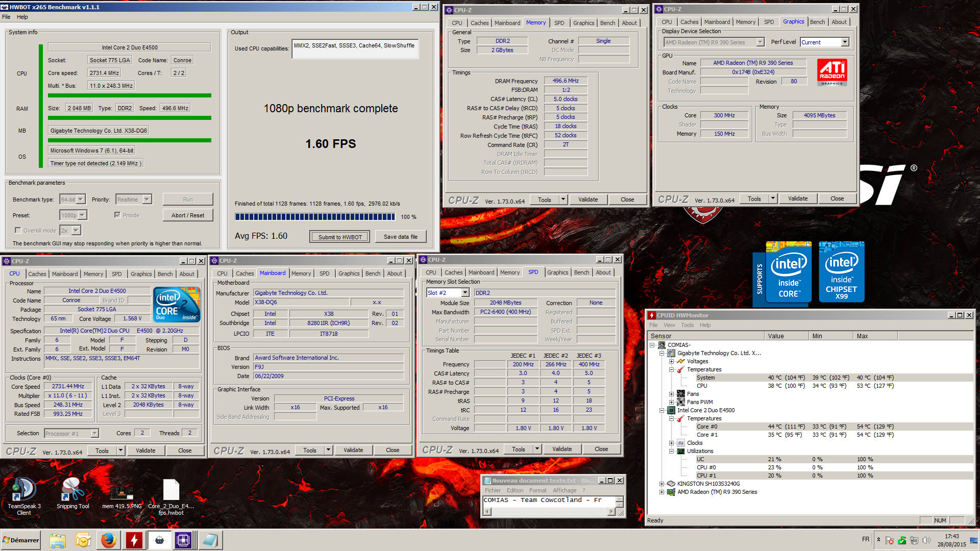This screenshot has width=980, height=551.
Task: Click the Utilizations icon in HWMonitor tree
Action: [681, 451]
